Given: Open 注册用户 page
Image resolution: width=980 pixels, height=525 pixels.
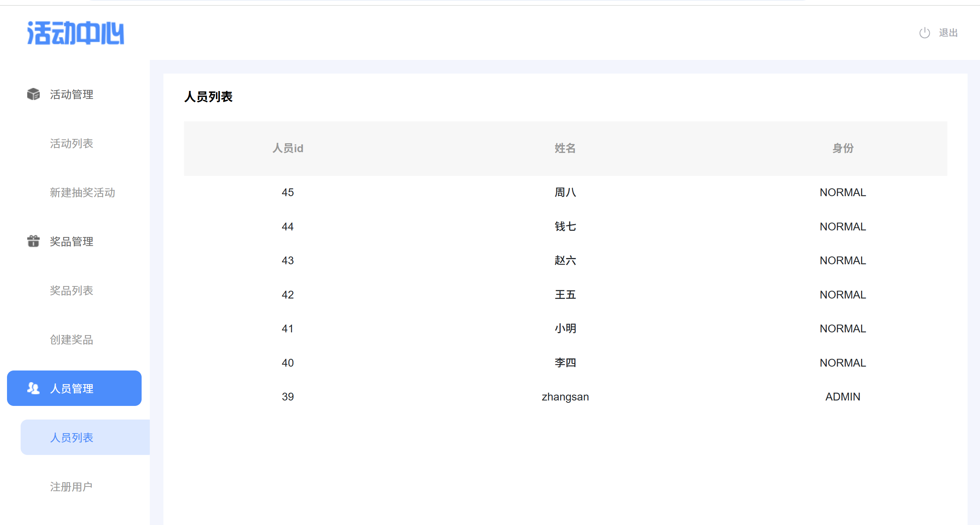Looking at the screenshot, I should [x=71, y=486].
